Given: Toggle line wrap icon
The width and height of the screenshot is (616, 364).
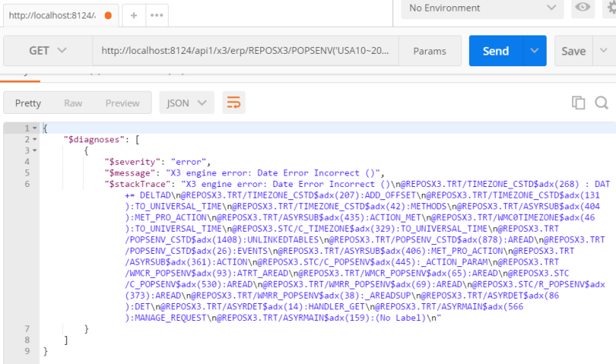Looking at the screenshot, I should point(234,103).
